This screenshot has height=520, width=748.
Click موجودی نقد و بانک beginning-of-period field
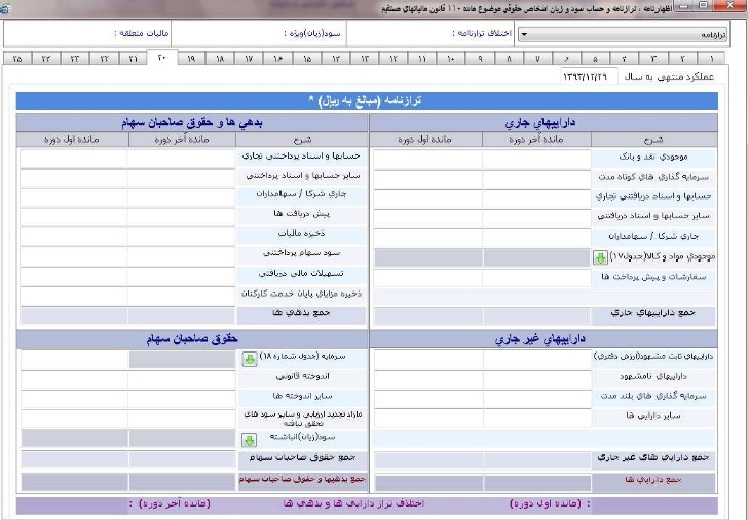[427, 159]
